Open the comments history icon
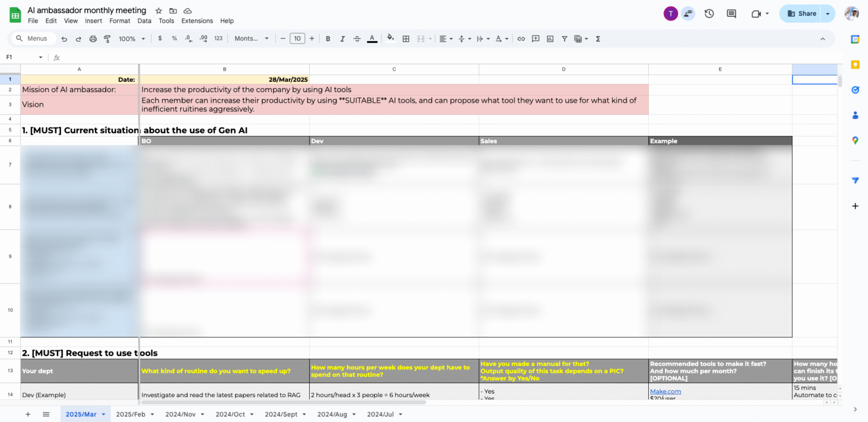Image resolution: width=868 pixels, height=422 pixels. [x=731, y=14]
